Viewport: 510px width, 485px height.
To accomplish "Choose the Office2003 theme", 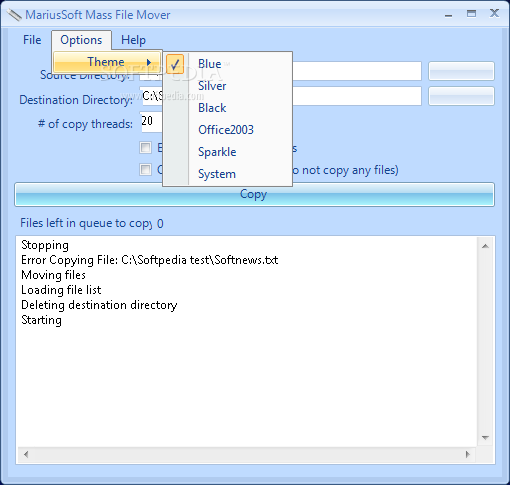I will click(x=228, y=130).
